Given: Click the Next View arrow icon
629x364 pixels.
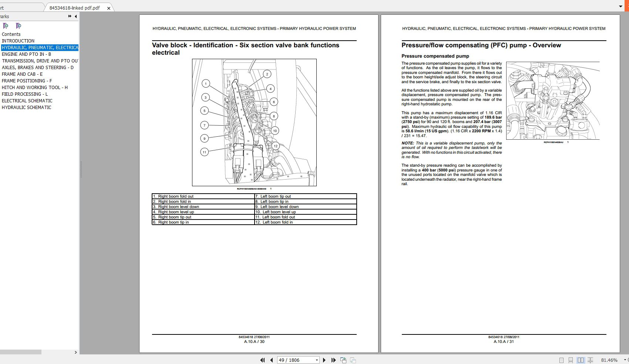Looking at the screenshot, I should click(x=353, y=360).
